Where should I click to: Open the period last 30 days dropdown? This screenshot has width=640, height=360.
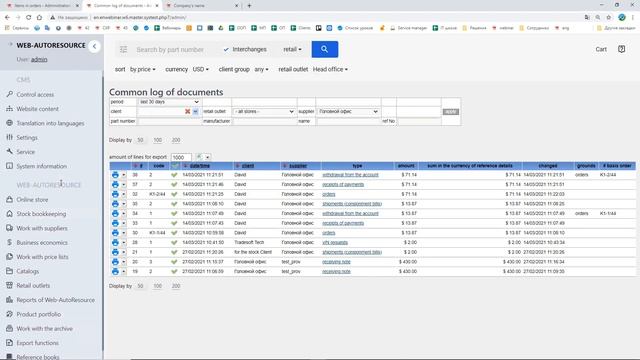[169, 102]
